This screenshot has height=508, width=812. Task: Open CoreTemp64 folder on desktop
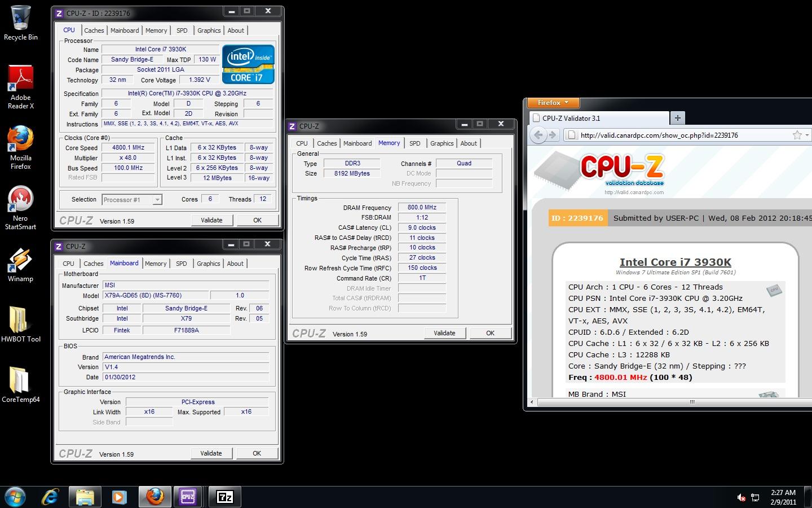pyautogui.click(x=21, y=385)
